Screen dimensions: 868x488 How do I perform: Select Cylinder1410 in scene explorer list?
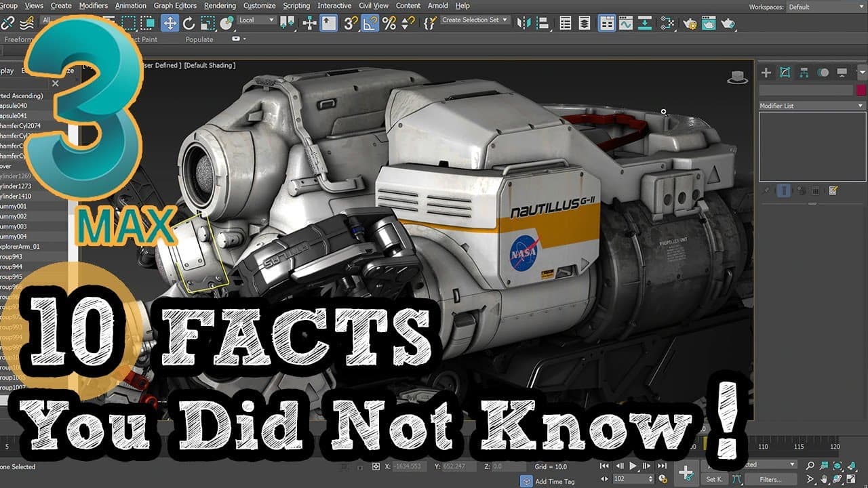[16, 196]
